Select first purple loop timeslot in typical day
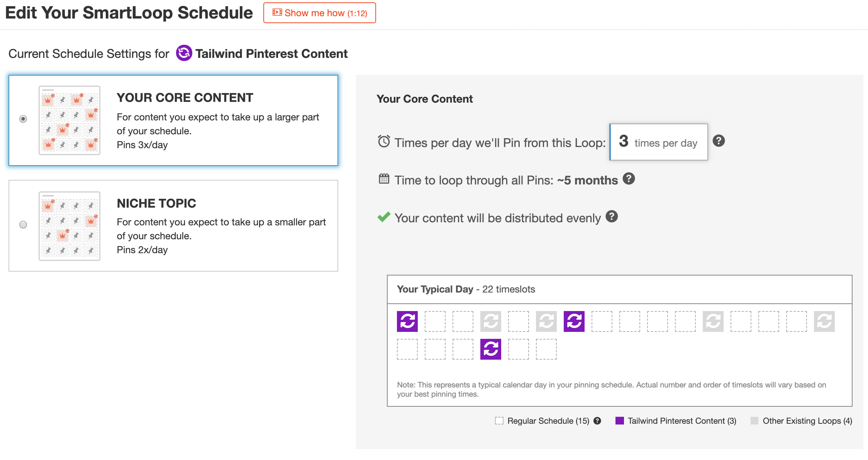 [x=407, y=321]
